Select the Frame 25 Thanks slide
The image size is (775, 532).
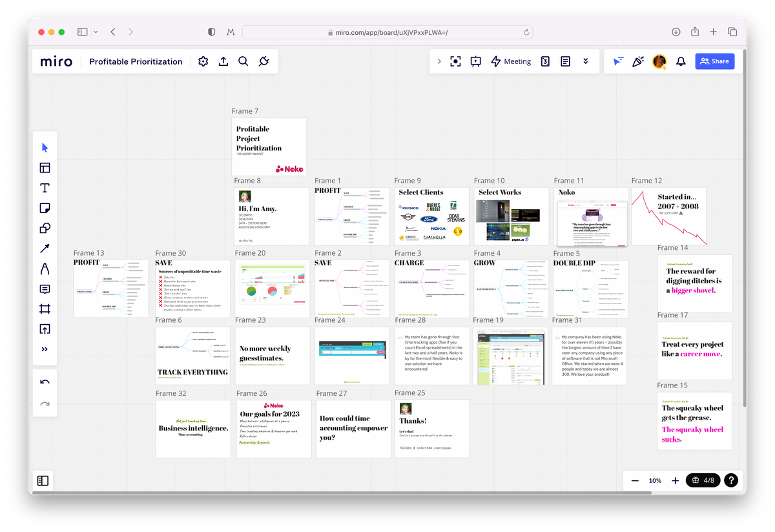[x=432, y=429]
